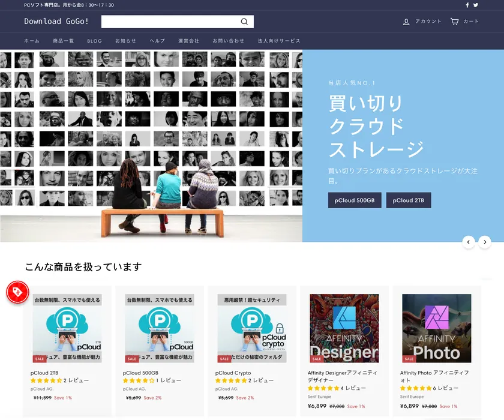Open the Twitter social icon
504x420 pixels.
476,5
